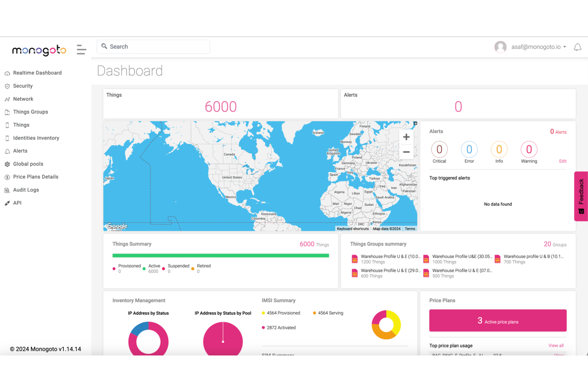The width and height of the screenshot is (588, 392).
Task: Open Global pools via its gear-style icon
Action: point(8,164)
